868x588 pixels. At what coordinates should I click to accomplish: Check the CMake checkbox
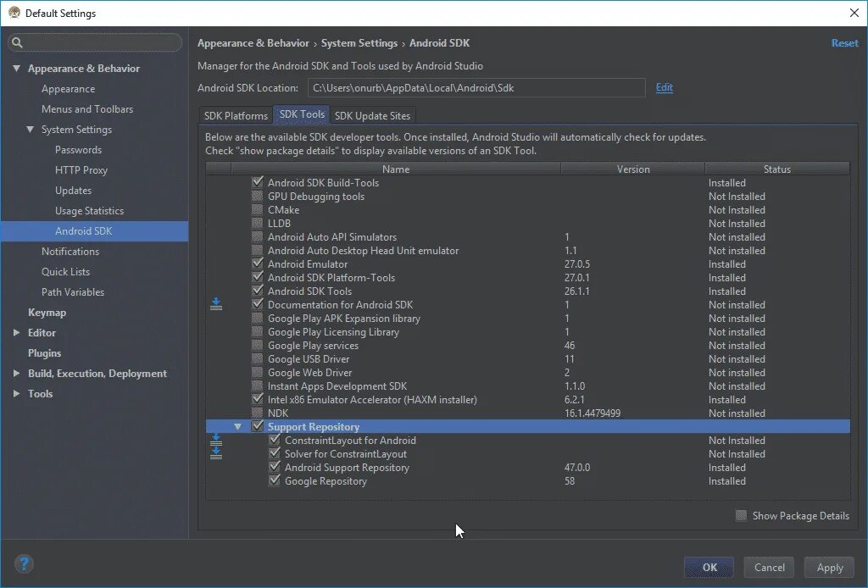point(258,209)
